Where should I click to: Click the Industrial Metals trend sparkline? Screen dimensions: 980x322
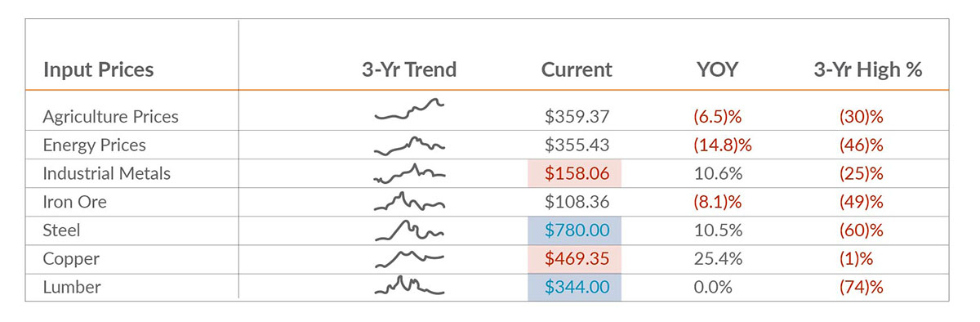click(409, 173)
